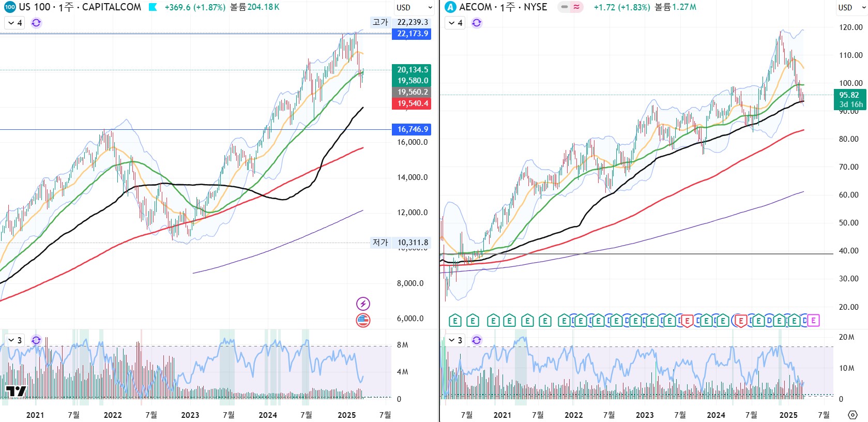Click the AECOM 'A' symbol logo
The image size is (868, 422).
[x=451, y=7]
